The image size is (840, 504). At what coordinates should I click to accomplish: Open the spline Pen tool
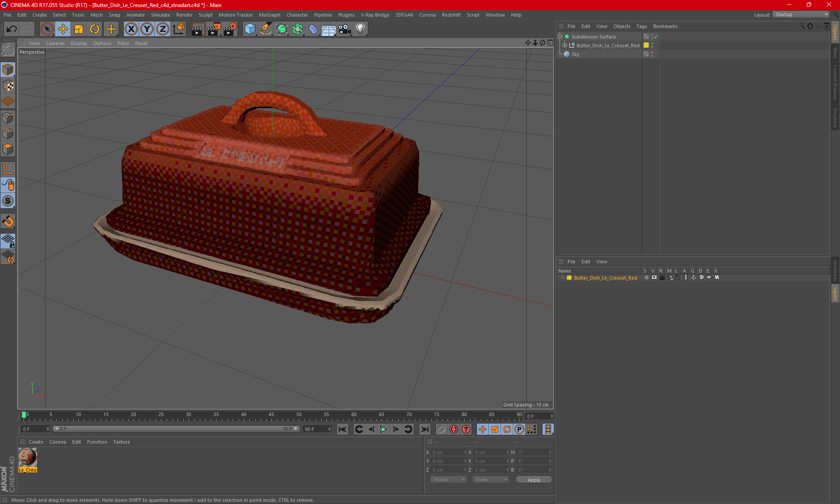(x=266, y=29)
